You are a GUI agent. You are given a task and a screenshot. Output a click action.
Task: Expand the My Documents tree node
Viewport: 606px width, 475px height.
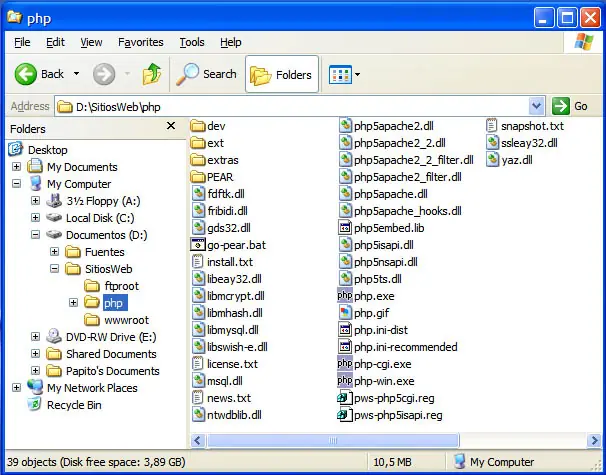[x=16, y=167]
